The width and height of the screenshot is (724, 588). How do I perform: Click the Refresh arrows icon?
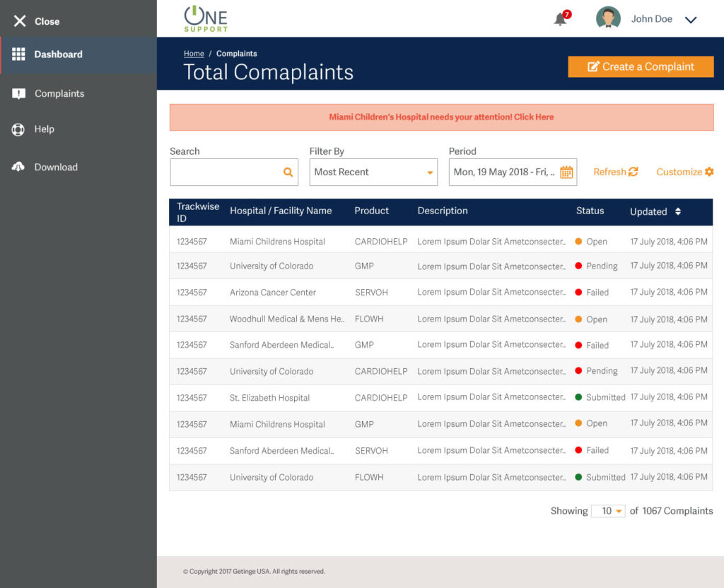point(633,172)
